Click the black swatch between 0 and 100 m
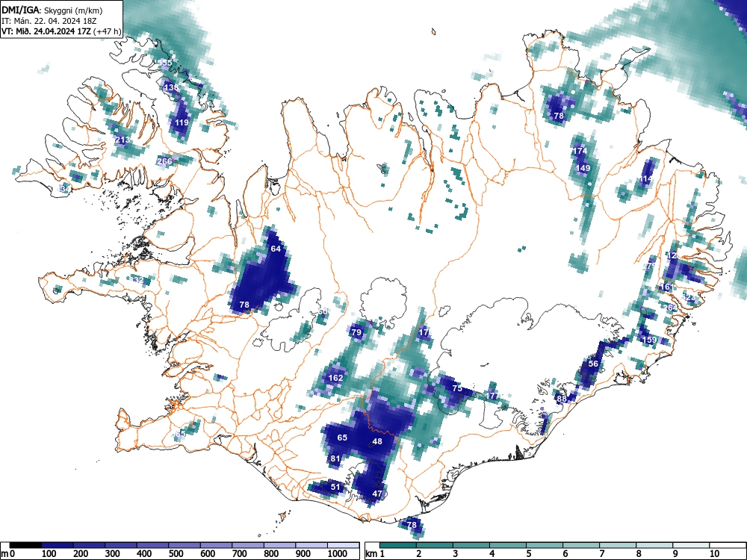Viewport: 747px width, 560px height. click(x=25, y=545)
